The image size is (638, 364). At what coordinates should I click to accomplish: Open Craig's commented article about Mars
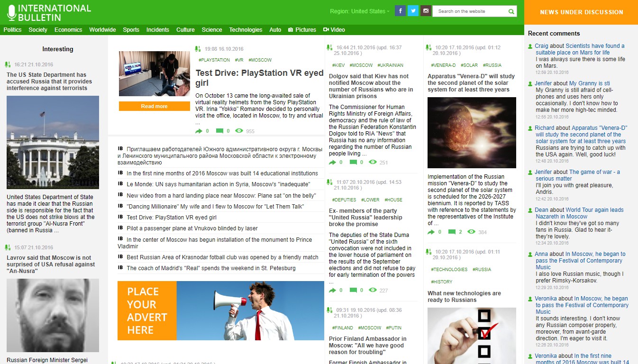point(580,49)
